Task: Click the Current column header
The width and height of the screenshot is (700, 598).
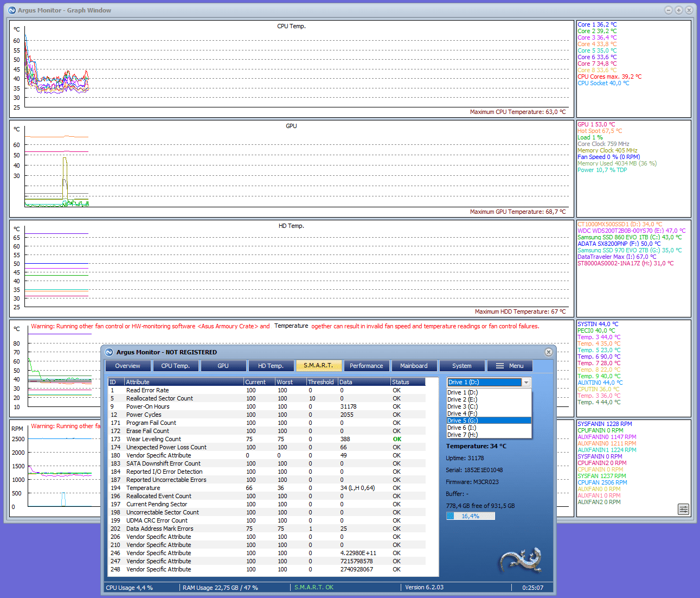Action: (260, 382)
